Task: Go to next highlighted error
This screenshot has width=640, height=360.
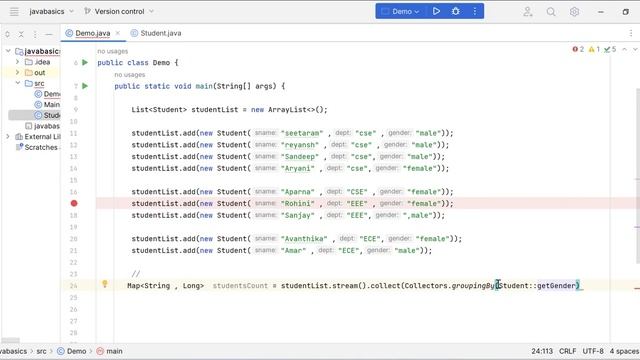Action: coord(635,49)
